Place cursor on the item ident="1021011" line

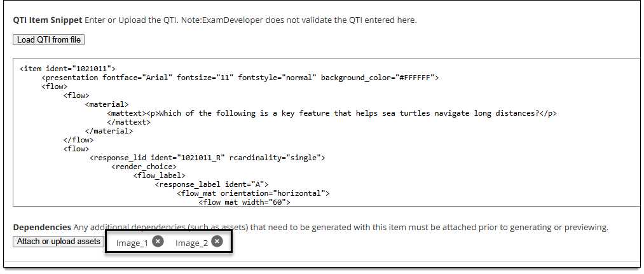coord(67,69)
